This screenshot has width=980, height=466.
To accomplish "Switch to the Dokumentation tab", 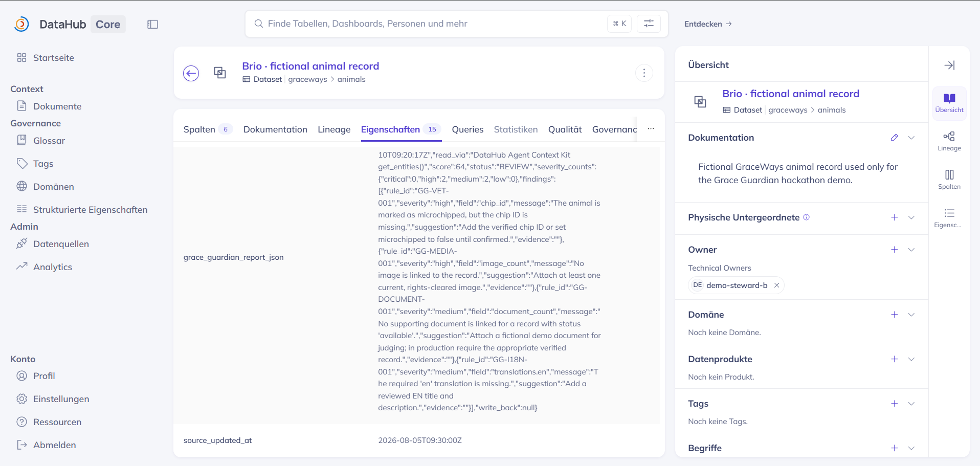I will (x=275, y=129).
